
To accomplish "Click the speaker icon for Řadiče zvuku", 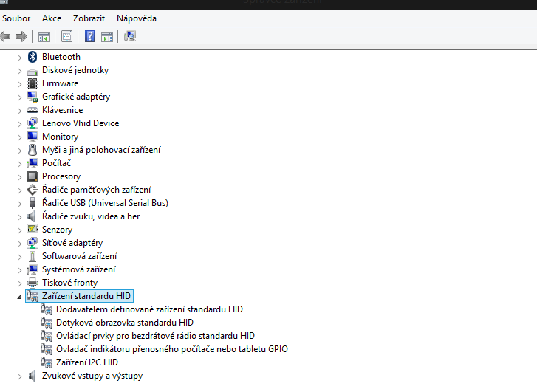I will point(32,216).
